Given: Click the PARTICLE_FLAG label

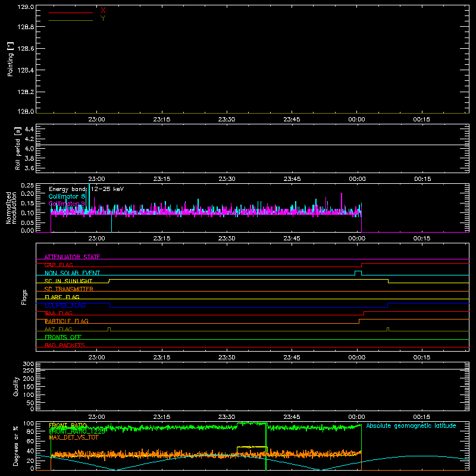Looking at the screenshot, I should 67,321.
